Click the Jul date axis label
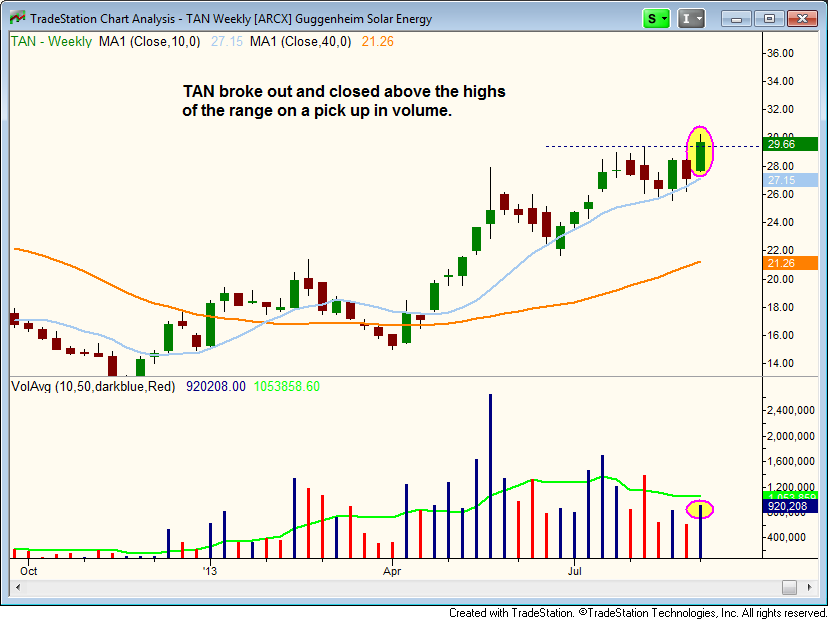 (575, 571)
